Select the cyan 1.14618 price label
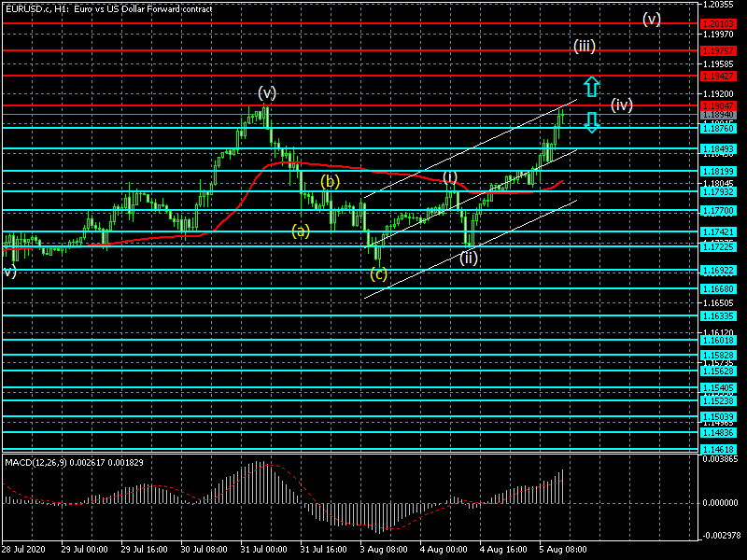The height and width of the screenshot is (560, 747). click(x=718, y=450)
